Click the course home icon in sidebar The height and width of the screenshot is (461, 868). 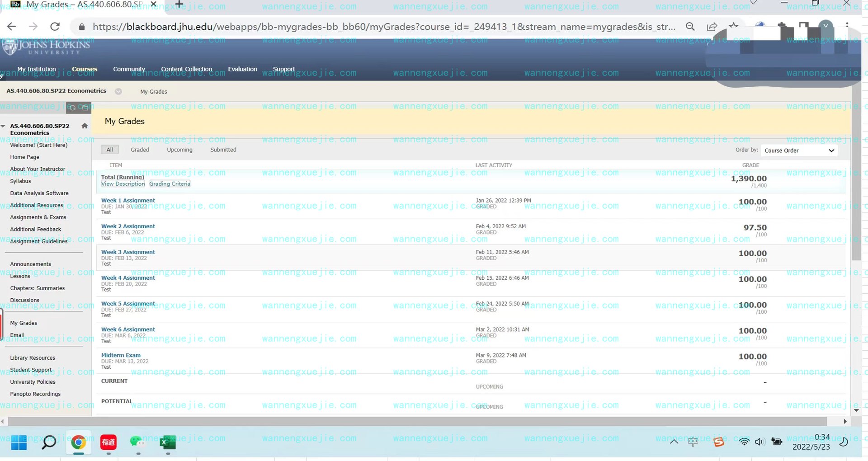(x=85, y=126)
